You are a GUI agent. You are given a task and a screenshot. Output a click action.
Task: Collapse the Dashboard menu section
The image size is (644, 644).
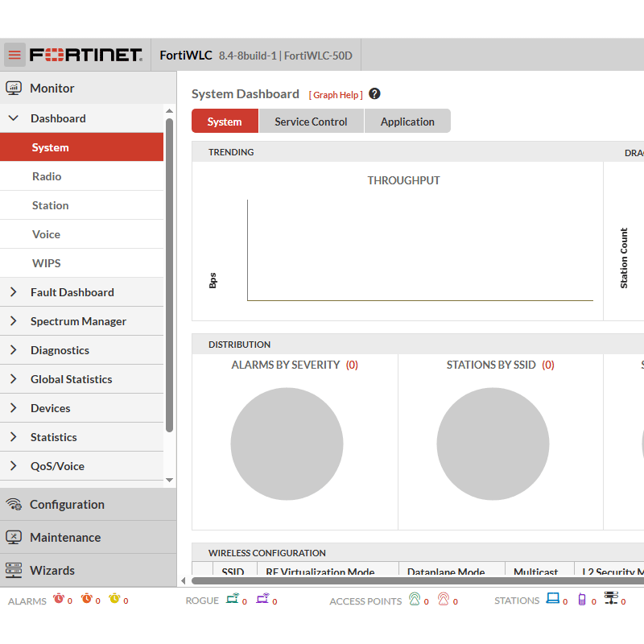(14, 118)
